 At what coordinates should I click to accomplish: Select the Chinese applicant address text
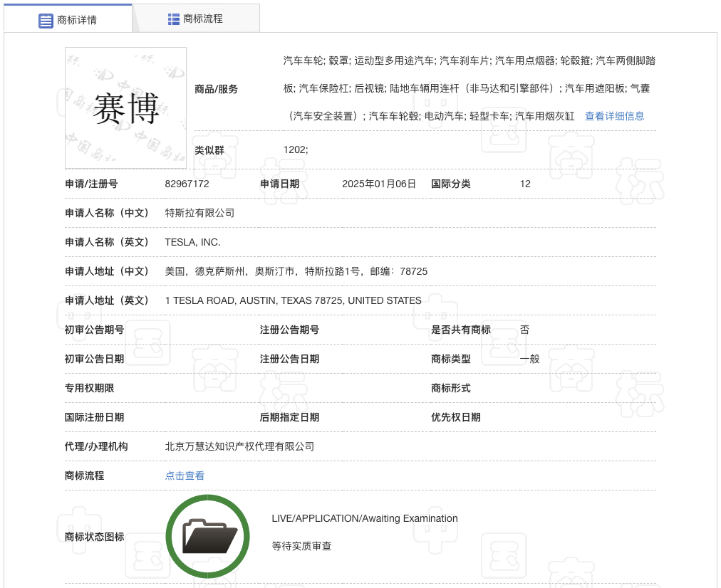296,271
